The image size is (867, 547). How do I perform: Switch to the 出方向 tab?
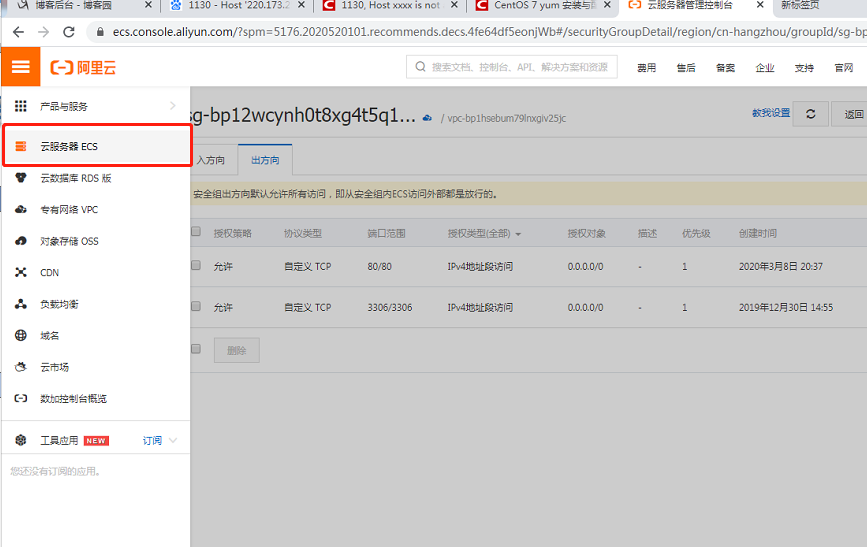tap(265, 160)
